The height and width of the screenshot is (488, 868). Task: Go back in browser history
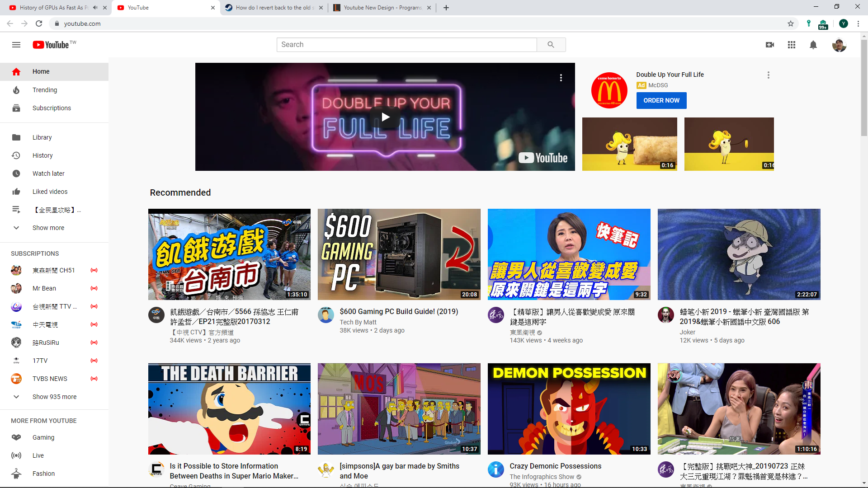[10, 23]
